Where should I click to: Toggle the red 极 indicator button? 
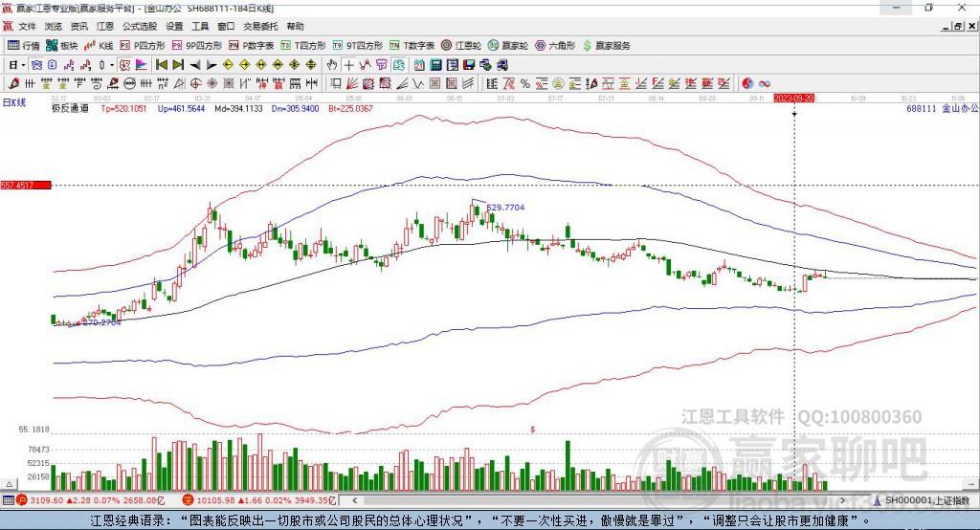coord(124,65)
